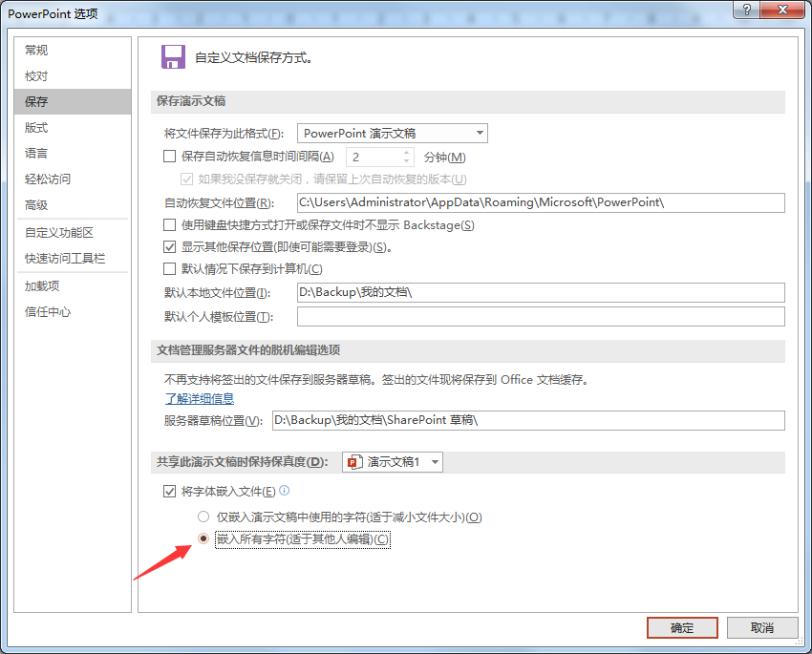
Task: Select 仅嵌入演示文稿中使用的字符 radio option
Action: click(x=203, y=517)
